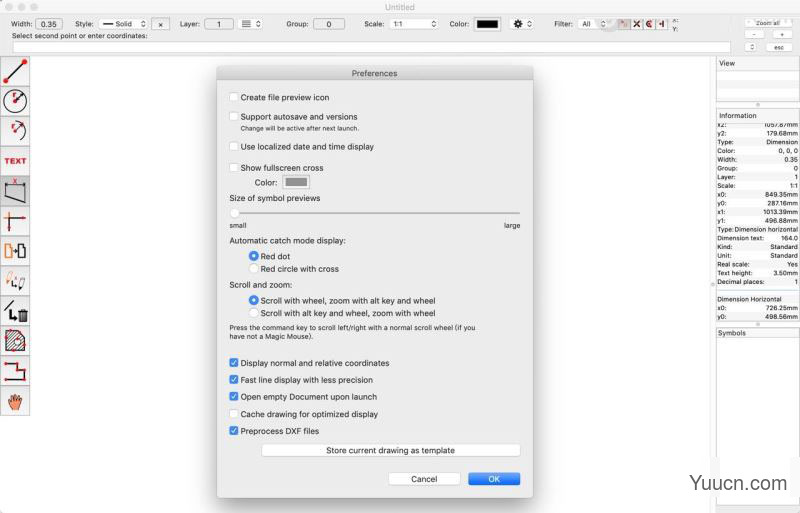Uncheck Display normal and relative coordinates

234,363
